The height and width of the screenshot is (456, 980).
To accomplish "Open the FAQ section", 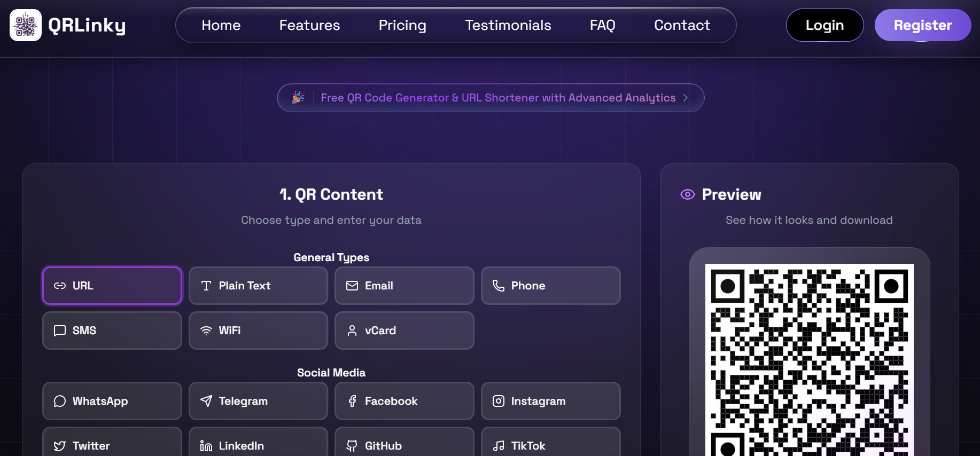I will pyautogui.click(x=602, y=25).
